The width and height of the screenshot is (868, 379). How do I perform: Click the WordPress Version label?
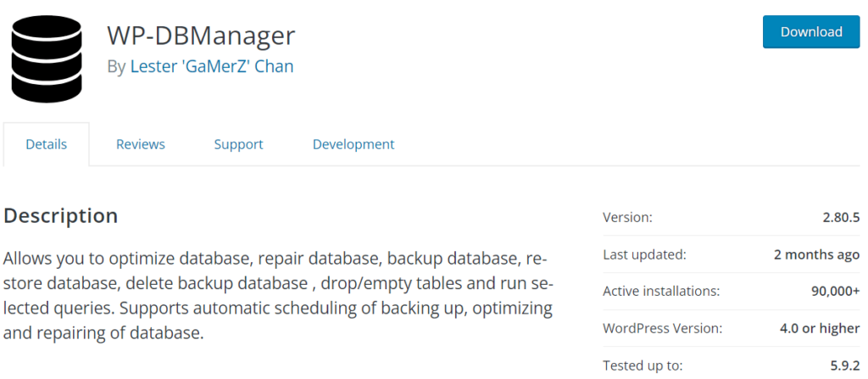662,328
